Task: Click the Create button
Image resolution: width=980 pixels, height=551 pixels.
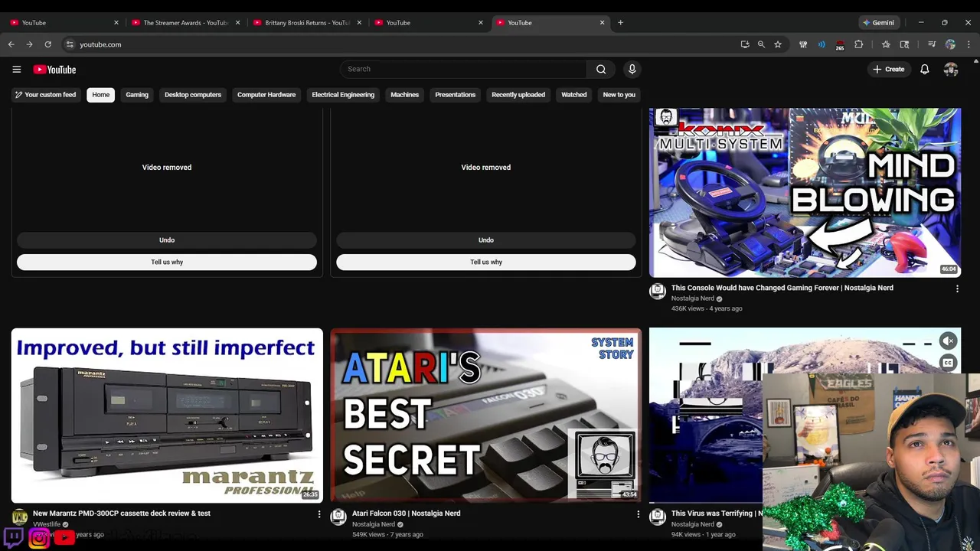Action: (x=888, y=69)
